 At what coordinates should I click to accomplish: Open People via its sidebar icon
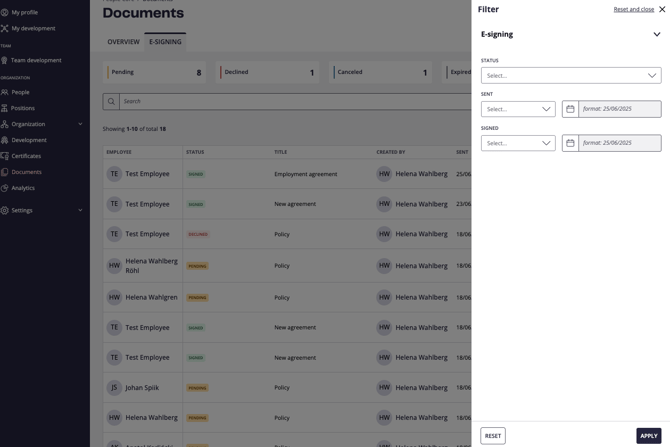click(5, 92)
